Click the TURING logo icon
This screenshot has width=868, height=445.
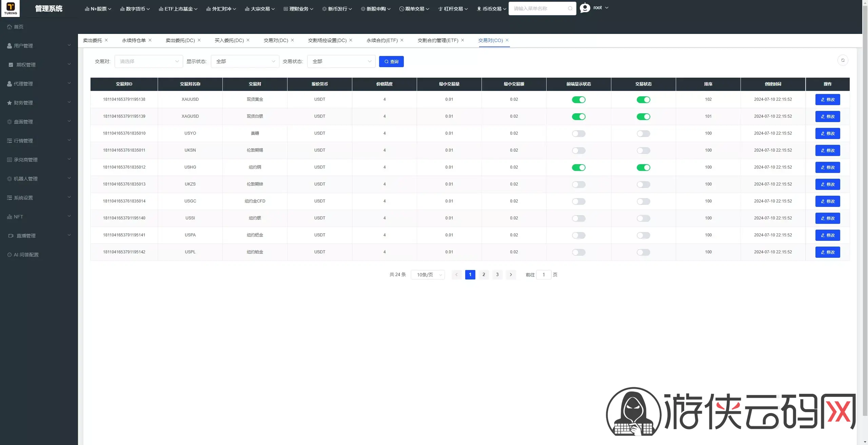coord(11,8)
